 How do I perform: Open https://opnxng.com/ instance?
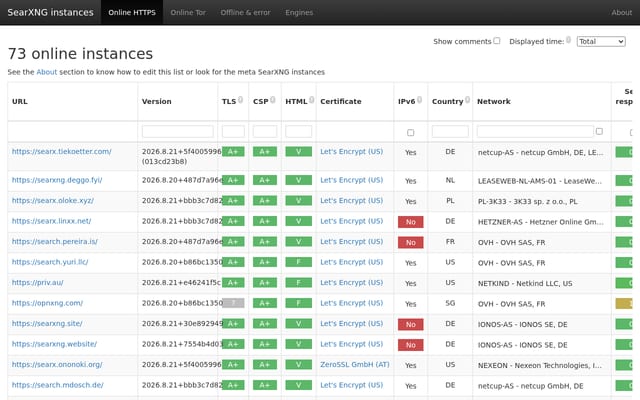(47, 303)
